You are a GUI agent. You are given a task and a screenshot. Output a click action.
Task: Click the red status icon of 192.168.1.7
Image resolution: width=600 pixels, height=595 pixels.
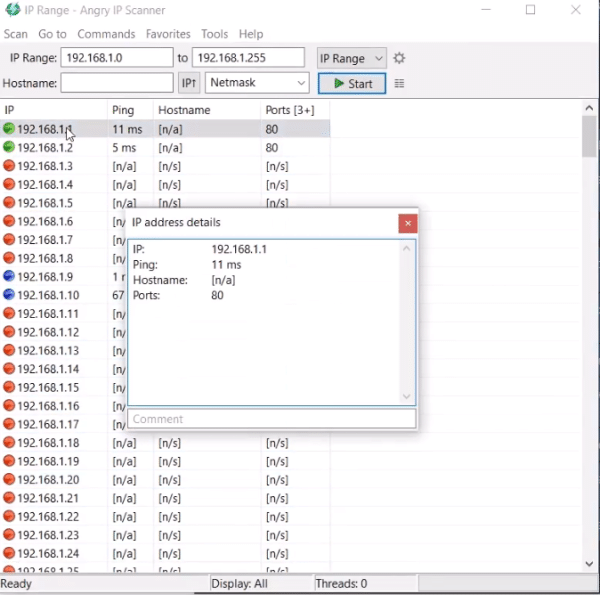point(9,239)
